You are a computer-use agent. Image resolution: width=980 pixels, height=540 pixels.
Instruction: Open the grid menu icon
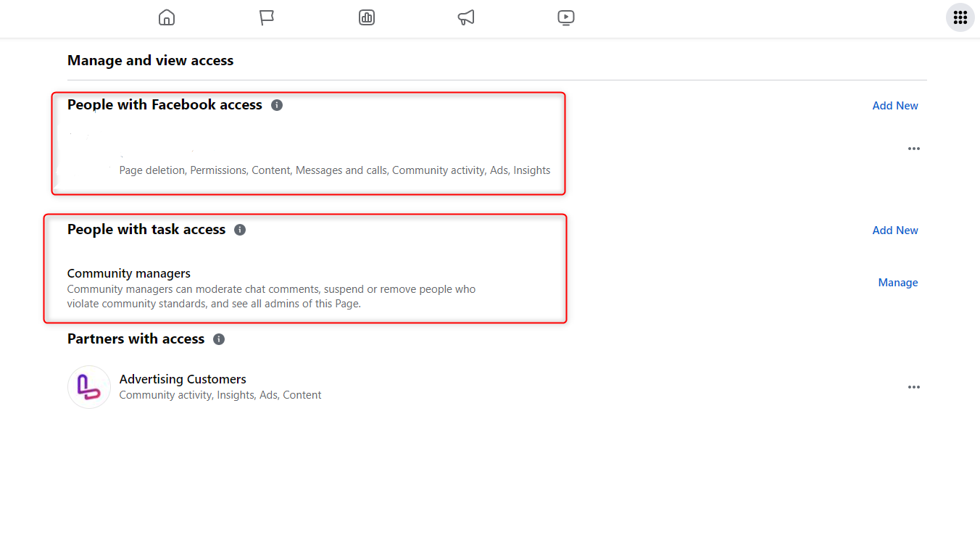point(960,17)
